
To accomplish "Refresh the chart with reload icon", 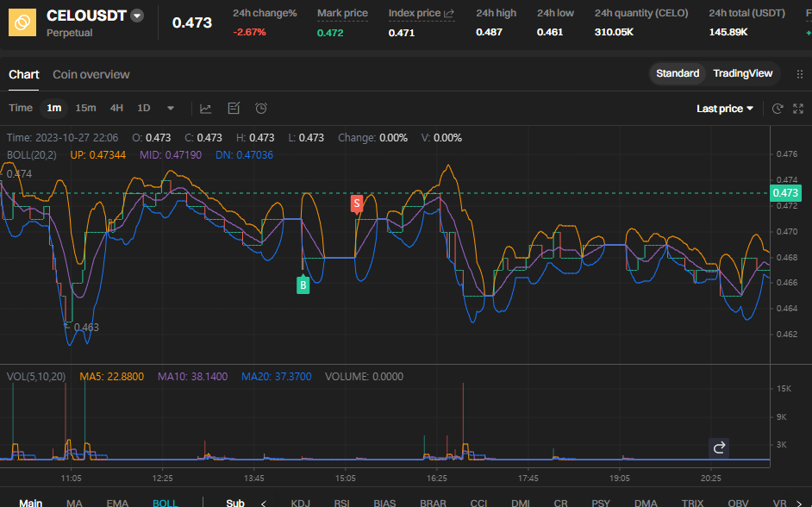I will 778,109.
